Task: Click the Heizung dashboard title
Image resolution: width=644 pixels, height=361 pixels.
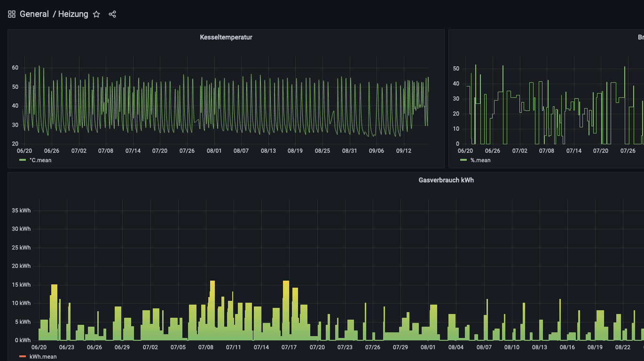Action: [x=73, y=14]
